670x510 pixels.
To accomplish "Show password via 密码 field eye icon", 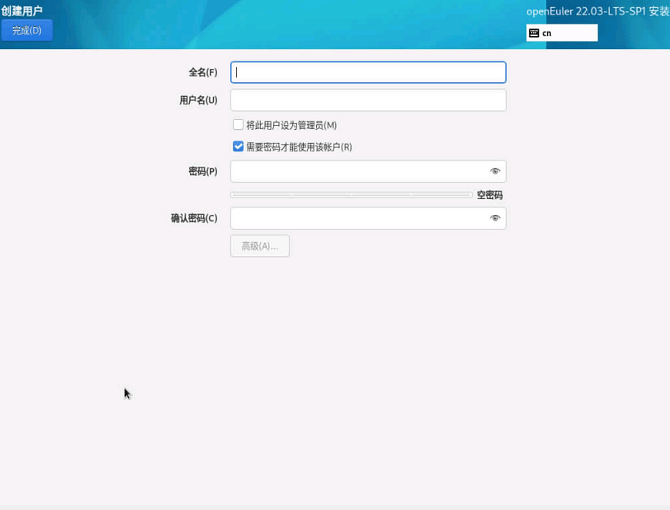I will (x=495, y=171).
